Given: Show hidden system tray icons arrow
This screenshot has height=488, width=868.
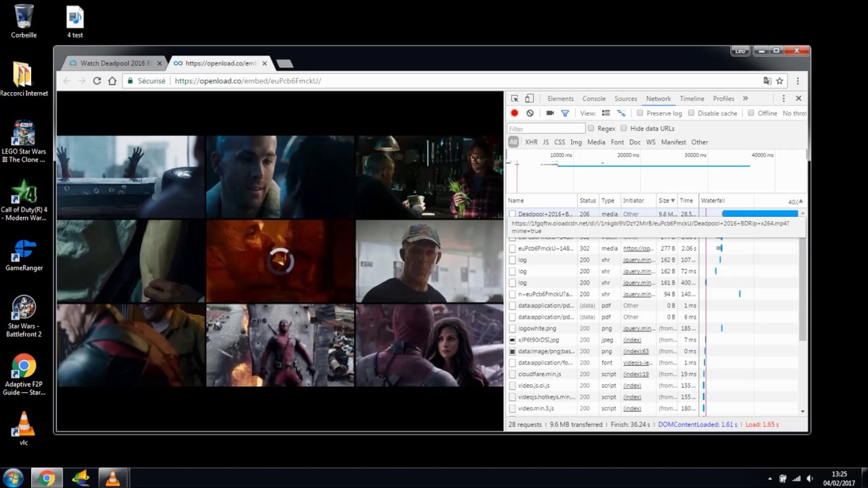Looking at the screenshot, I should pos(770,479).
